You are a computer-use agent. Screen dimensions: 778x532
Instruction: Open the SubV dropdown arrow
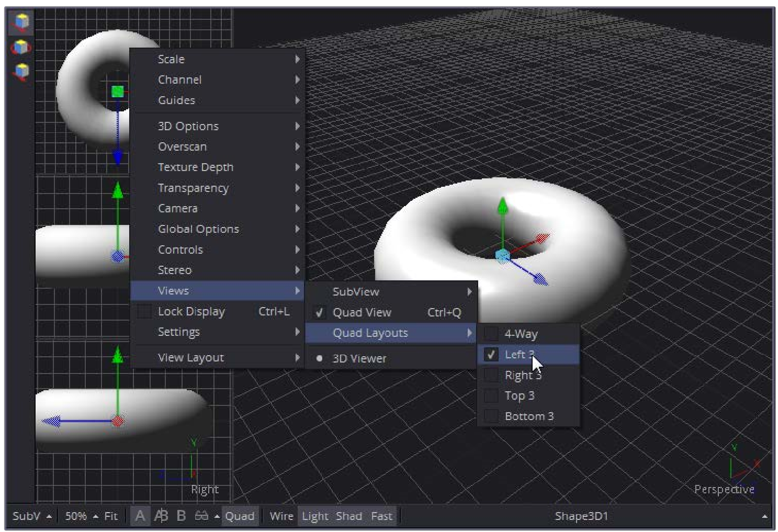tap(49, 516)
